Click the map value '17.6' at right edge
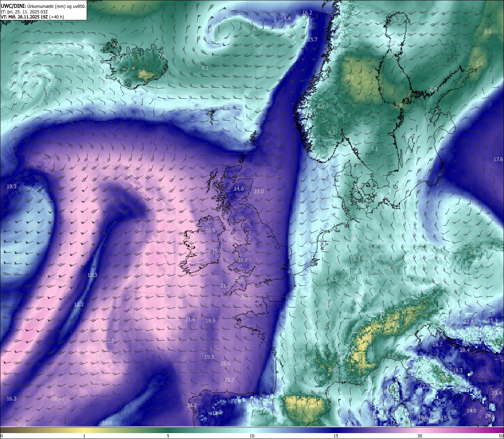 [x=498, y=159]
